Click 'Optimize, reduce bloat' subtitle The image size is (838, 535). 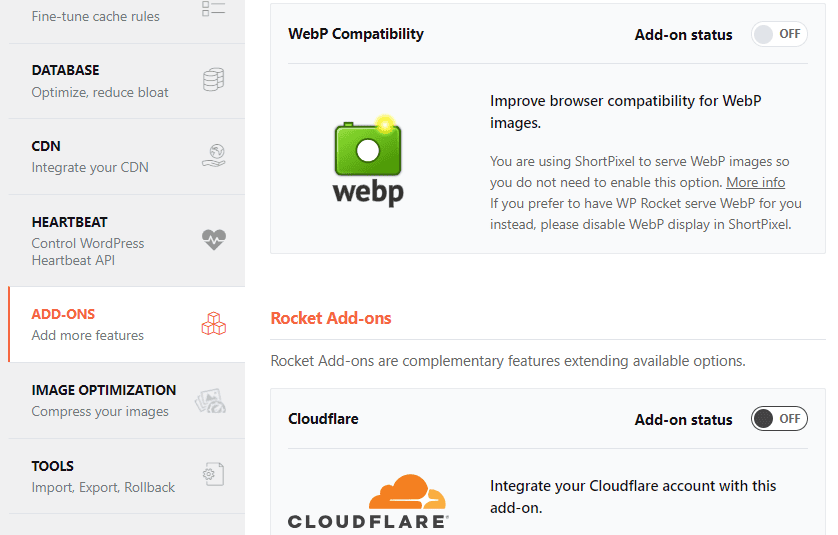pyautogui.click(x=100, y=92)
